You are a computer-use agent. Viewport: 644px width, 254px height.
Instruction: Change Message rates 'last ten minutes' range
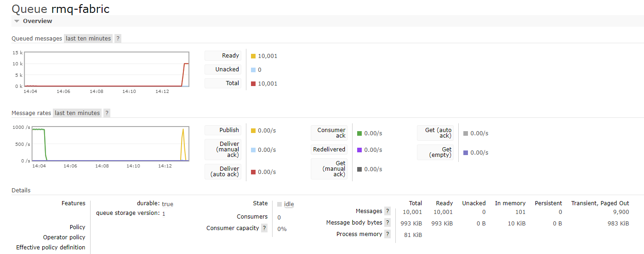(x=77, y=113)
